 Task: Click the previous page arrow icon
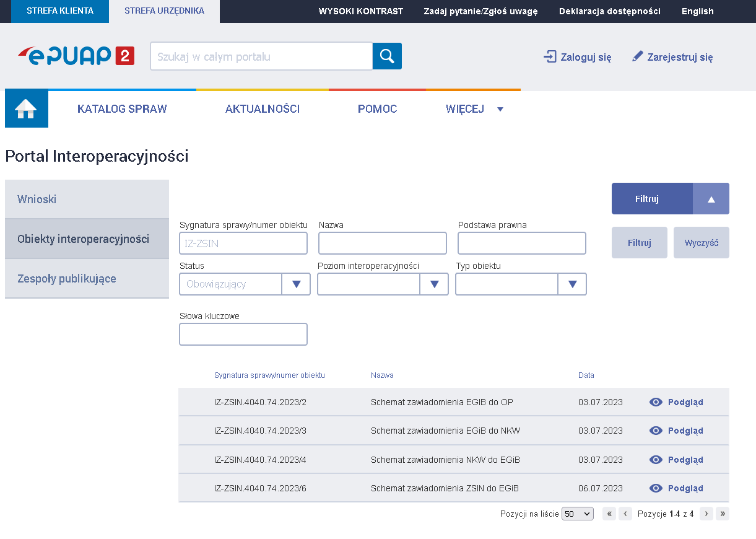click(x=625, y=514)
